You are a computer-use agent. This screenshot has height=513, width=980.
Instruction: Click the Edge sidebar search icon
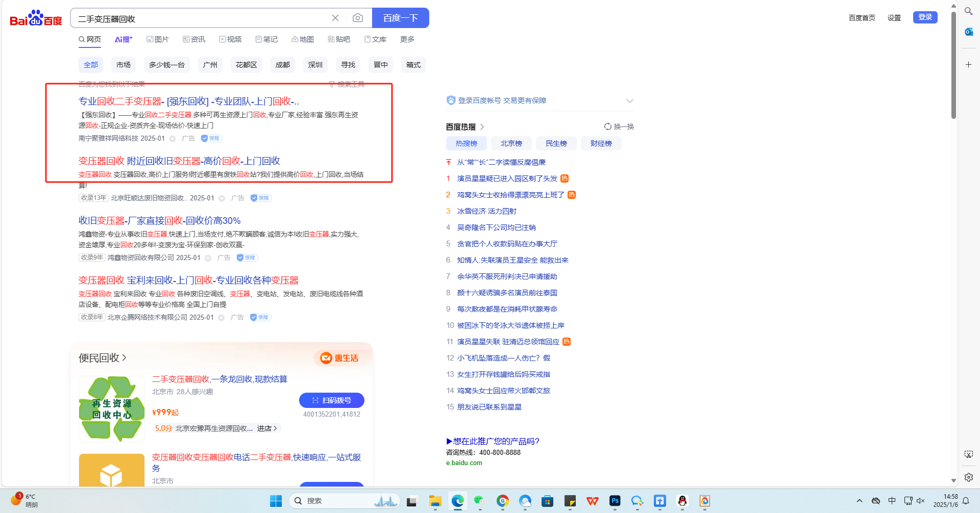[968, 11]
